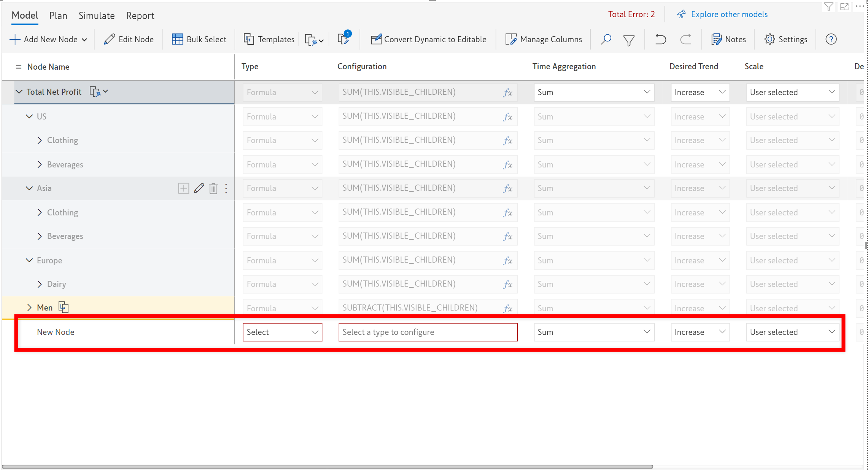Click the redo arrow icon
Screen dimensions: 868x470
tap(685, 39)
